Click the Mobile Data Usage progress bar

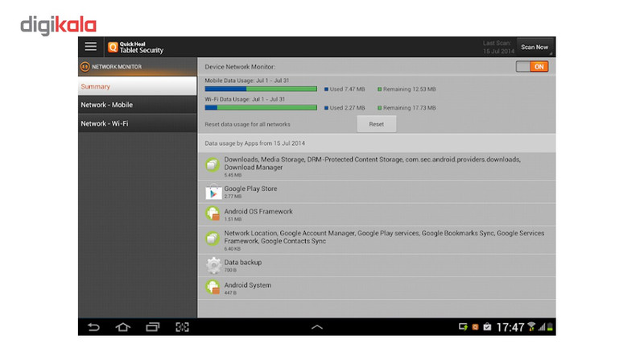coord(261,89)
